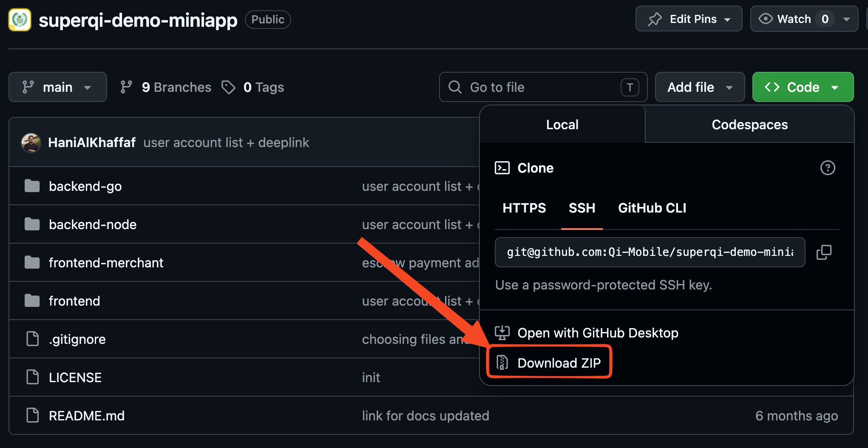
Task: Open the Edit Pins dropdown
Action: pyautogui.click(x=689, y=19)
